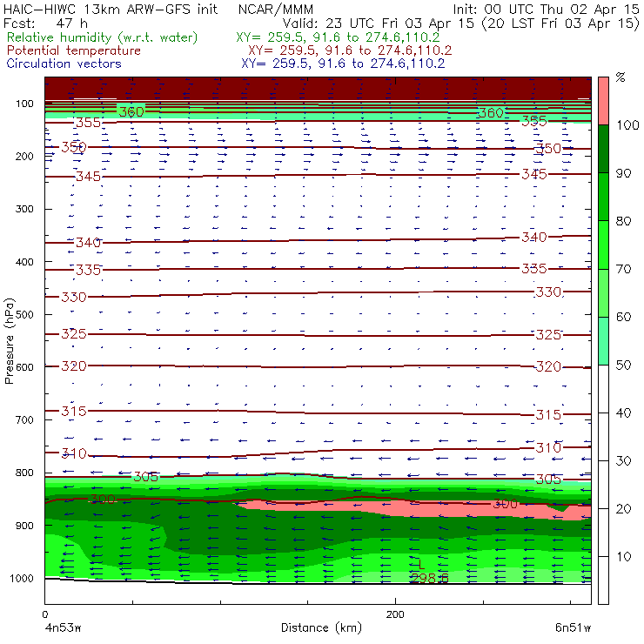Click the '1000' pressure axis tick label
The image size is (644, 644).
click(22, 578)
